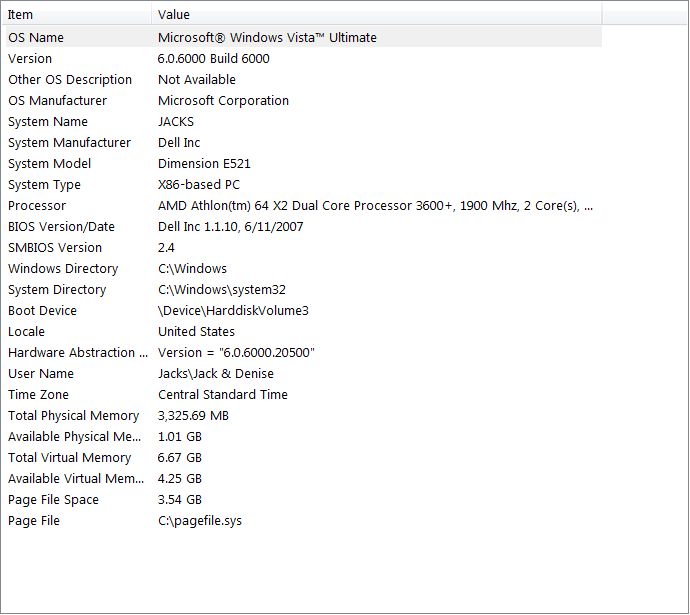Viewport: 690px width, 615px height.
Task: Select the Version 6.0.6000 Build 6000 row
Action: (x=304, y=59)
